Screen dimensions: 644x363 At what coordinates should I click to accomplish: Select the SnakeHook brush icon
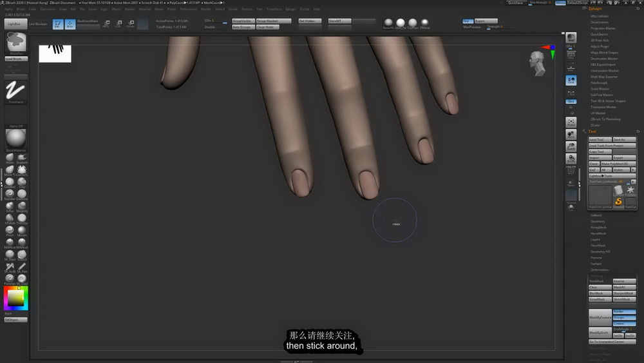click(22, 158)
